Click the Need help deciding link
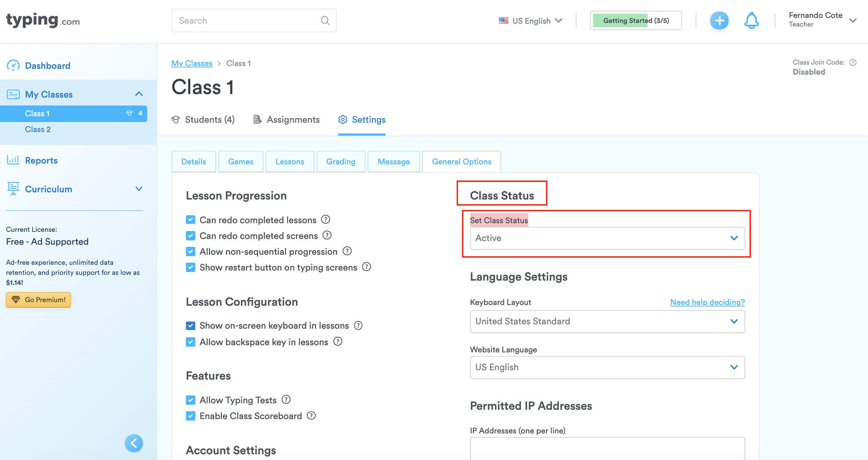868x460 pixels. coord(707,302)
